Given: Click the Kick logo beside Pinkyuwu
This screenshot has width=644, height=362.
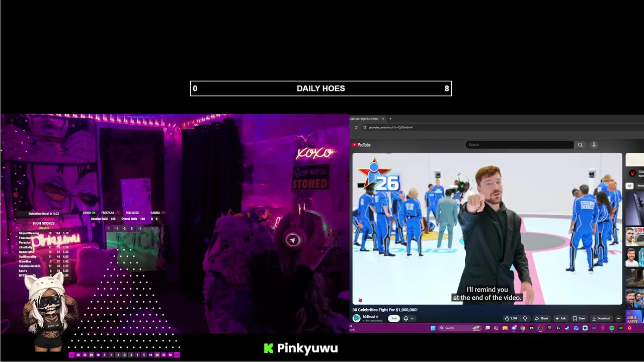Looking at the screenshot, I should [269, 348].
